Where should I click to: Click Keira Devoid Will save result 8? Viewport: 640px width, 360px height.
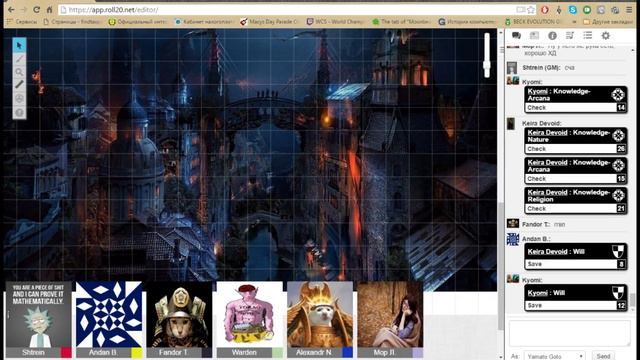(x=621, y=264)
